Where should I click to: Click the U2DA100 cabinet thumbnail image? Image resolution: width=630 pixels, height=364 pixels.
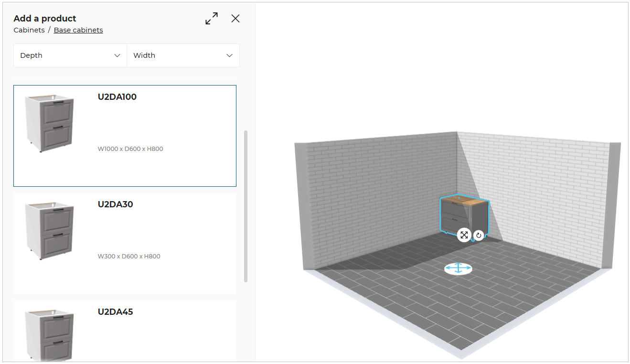[x=50, y=123]
